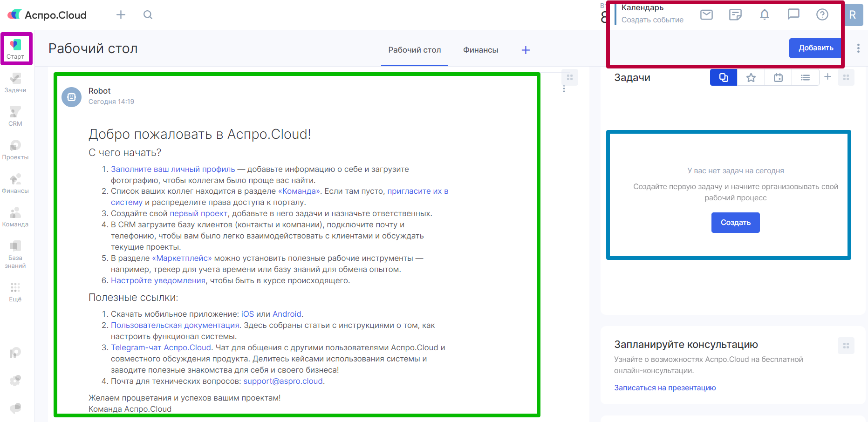Open the «Команда» link
Screen dimensions: 868x422
coord(299,191)
